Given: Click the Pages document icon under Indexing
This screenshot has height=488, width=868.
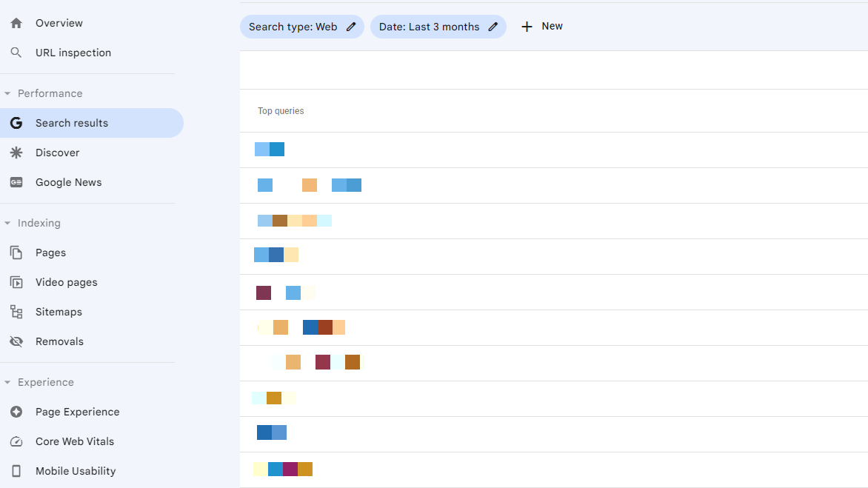Looking at the screenshot, I should (16, 252).
